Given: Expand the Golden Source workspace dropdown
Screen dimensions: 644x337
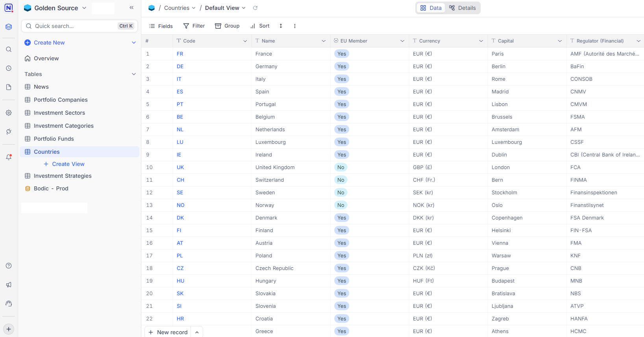Looking at the screenshot, I should click(84, 8).
